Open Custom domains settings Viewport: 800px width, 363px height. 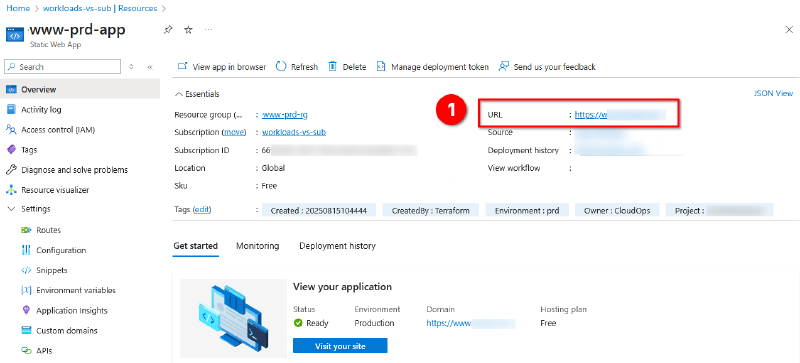67,330
